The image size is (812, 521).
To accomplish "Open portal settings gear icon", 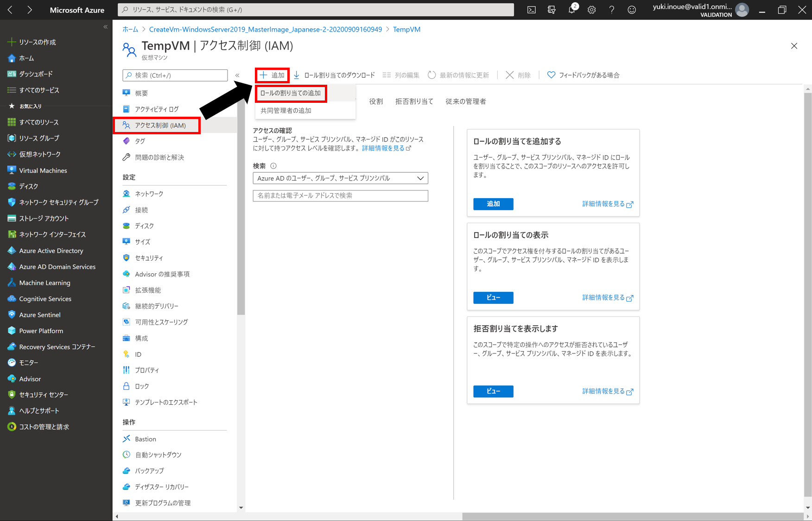I will (x=592, y=10).
